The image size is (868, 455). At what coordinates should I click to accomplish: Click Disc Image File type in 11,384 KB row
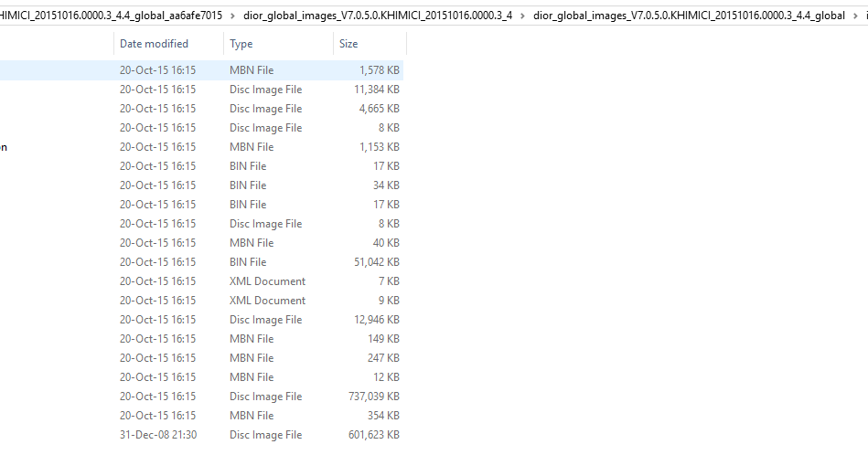[x=266, y=90]
